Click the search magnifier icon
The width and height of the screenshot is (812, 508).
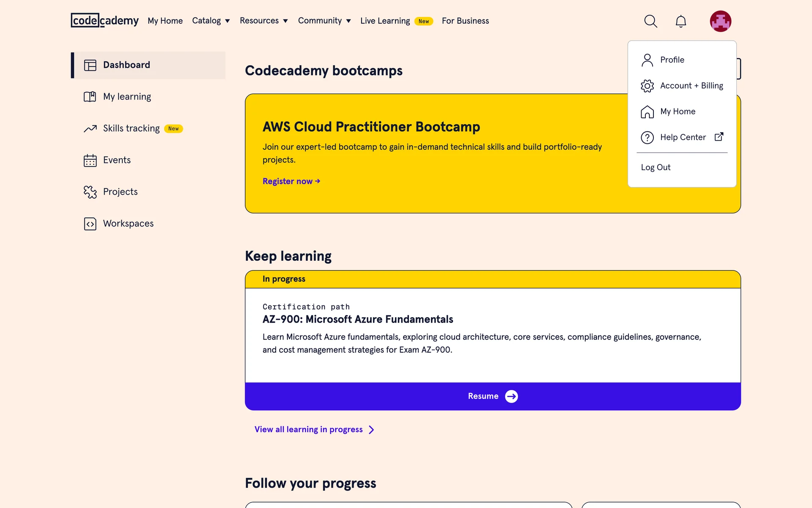650,21
